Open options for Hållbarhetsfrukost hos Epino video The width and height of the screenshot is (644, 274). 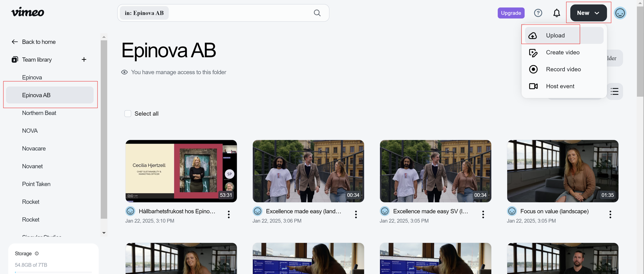point(229,215)
